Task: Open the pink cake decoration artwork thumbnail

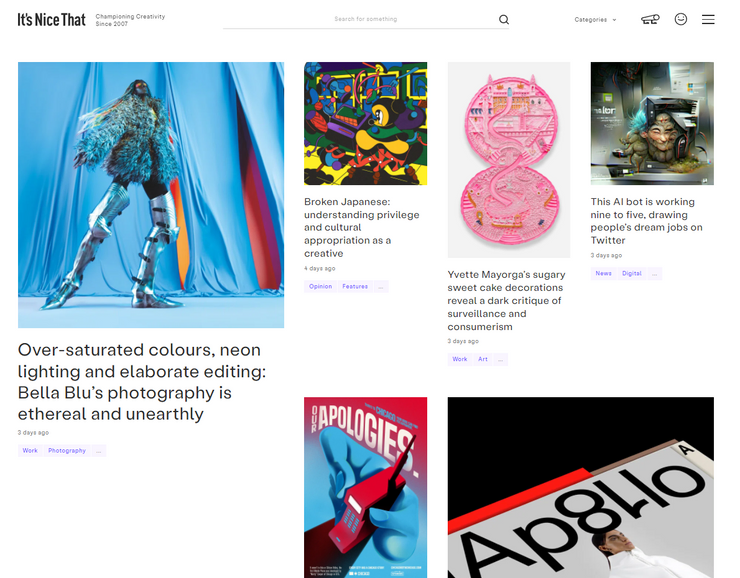Action: (509, 160)
